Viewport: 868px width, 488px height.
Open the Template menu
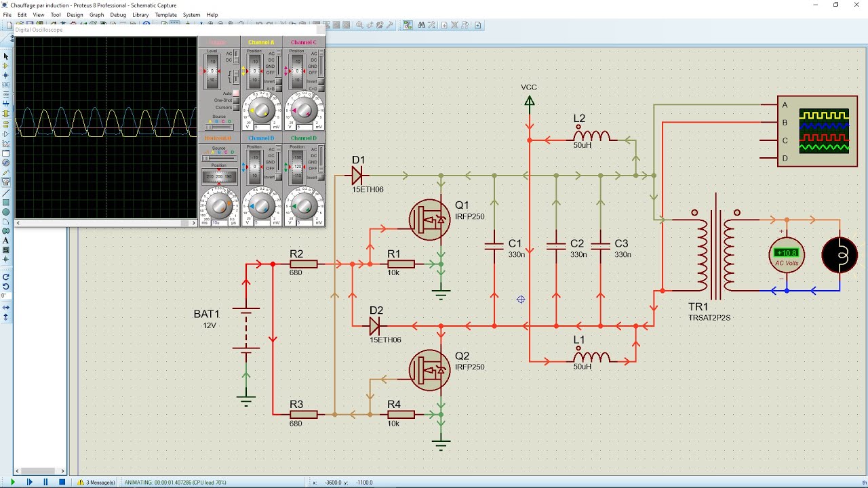[x=166, y=14]
